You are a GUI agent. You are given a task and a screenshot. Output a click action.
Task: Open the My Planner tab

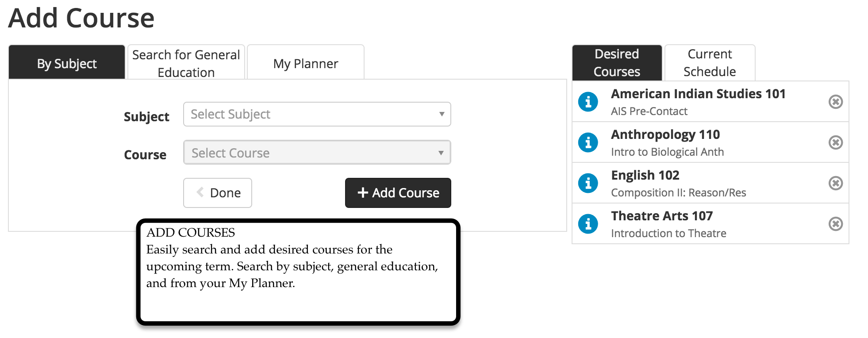pos(306,62)
